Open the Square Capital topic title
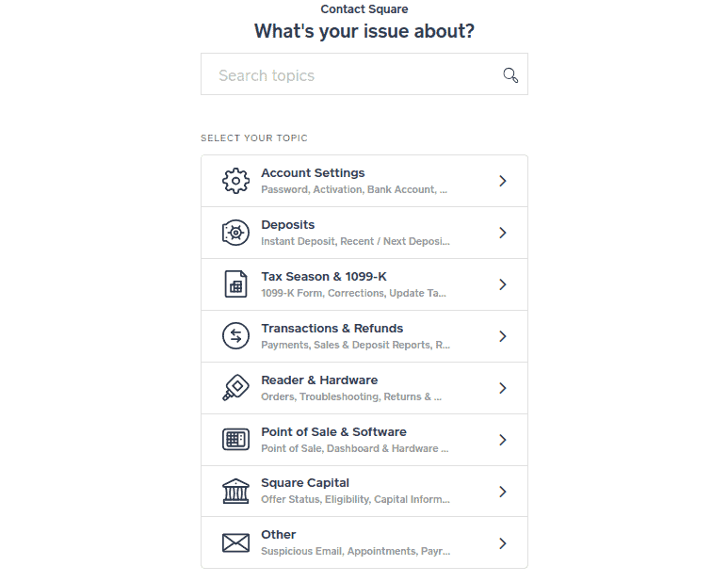 pos(305,483)
